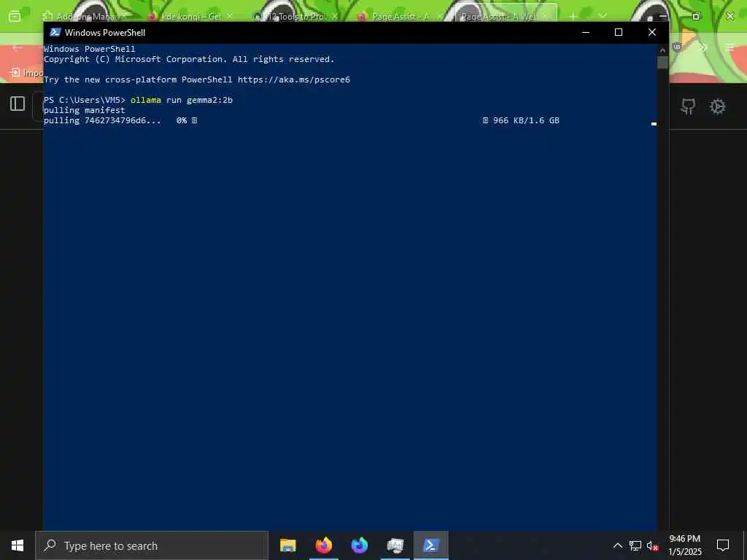Click the extension icon with badge in Firefox toolbar
This screenshot has width=747, height=560.
click(677, 47)
